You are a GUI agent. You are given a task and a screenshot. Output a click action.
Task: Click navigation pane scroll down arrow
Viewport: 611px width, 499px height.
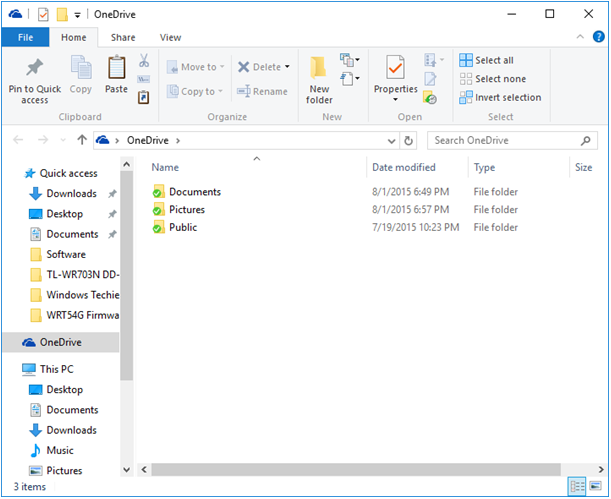tap(126, 469)
